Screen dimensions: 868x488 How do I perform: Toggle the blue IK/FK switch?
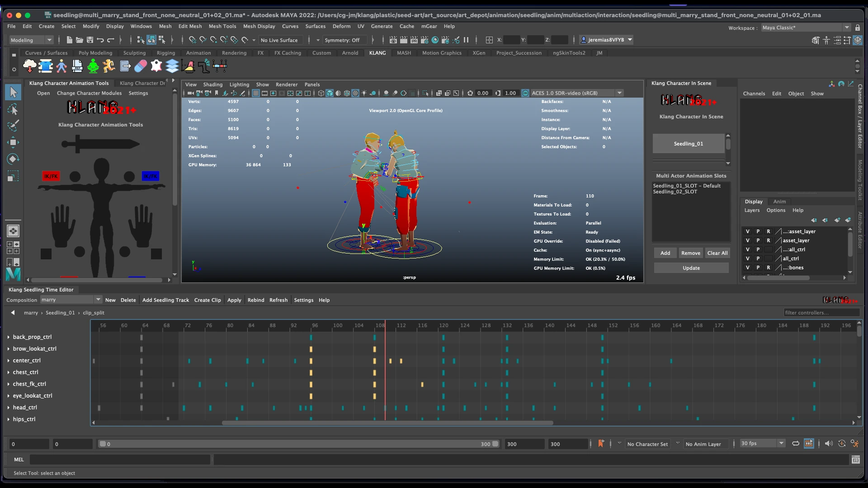point(150,176)
